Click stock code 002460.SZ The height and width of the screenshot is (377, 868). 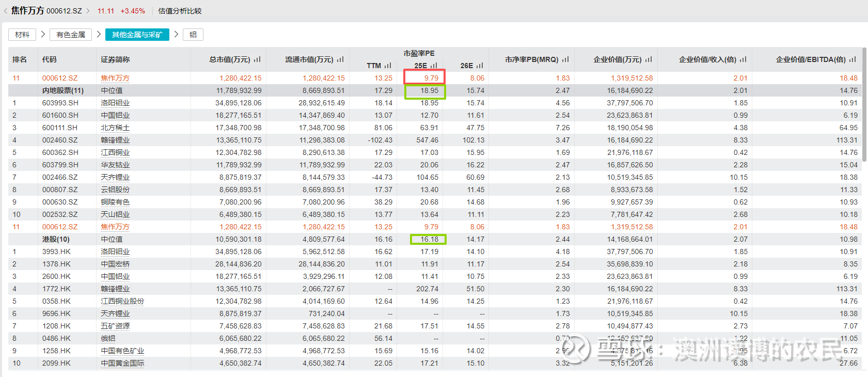click(60, 140)
